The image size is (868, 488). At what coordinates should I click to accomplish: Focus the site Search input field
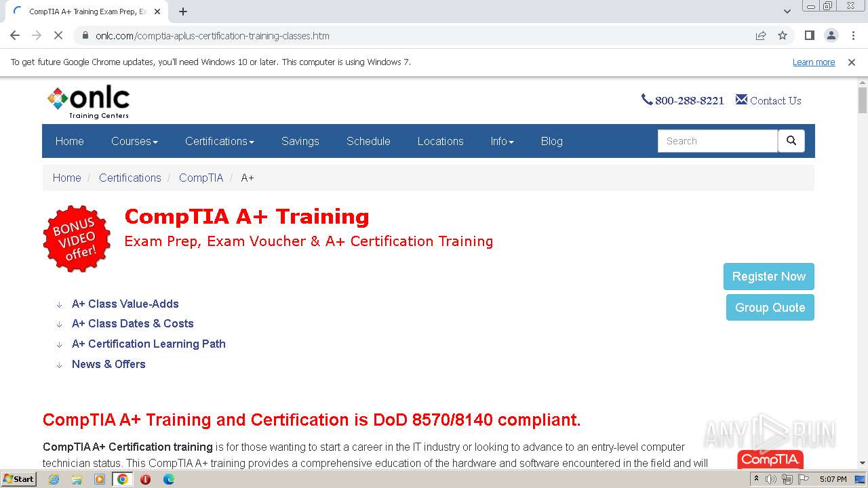(717, 141)
